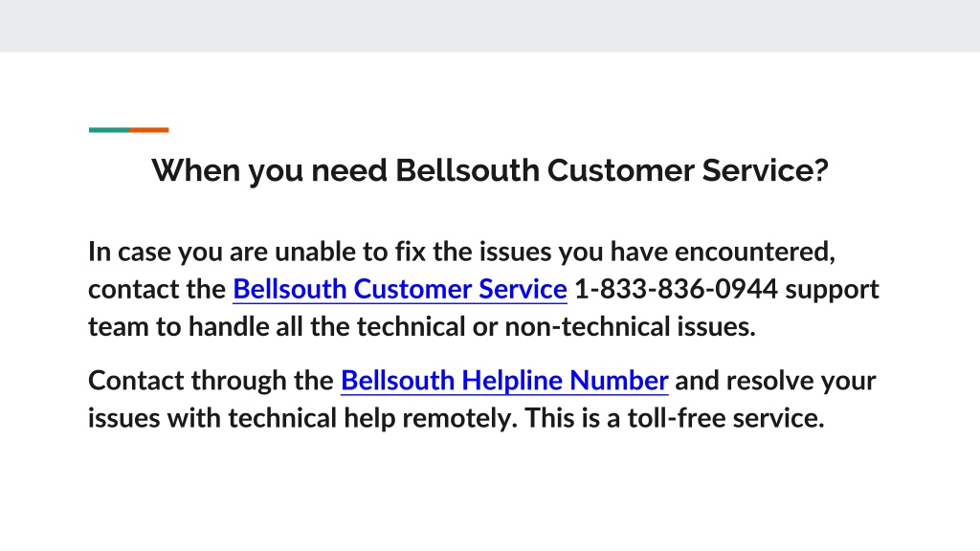Open the Bellsouth Customer Service link

click(x=400, y=289)
